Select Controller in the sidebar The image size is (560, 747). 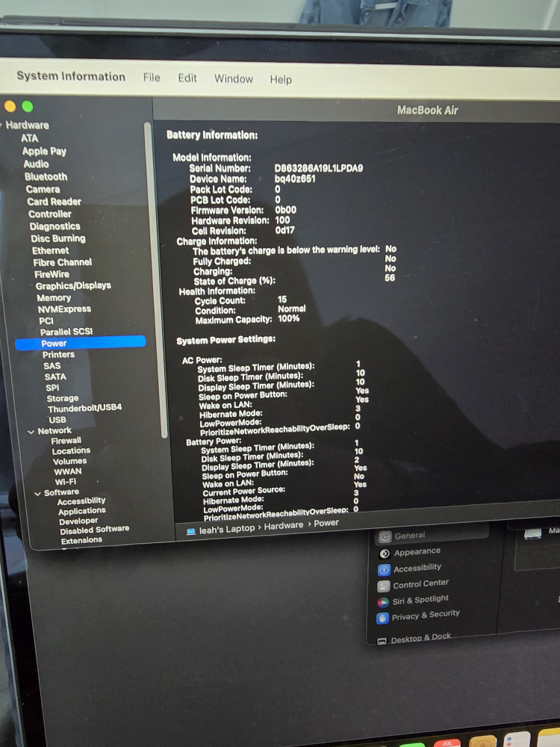(50, 214)
